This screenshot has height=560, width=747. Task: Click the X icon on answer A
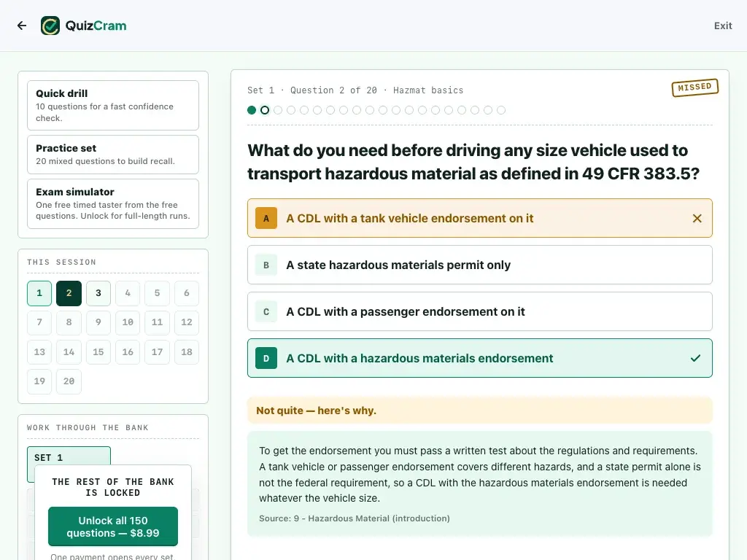click(697, 219)
